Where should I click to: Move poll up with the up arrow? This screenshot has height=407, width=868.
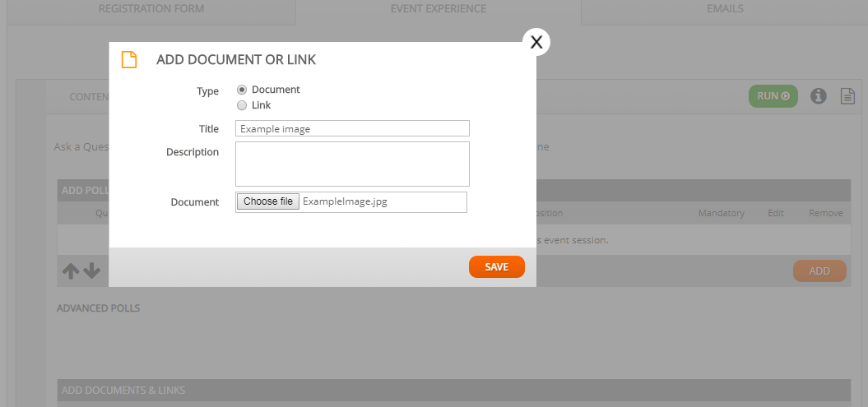71,271
